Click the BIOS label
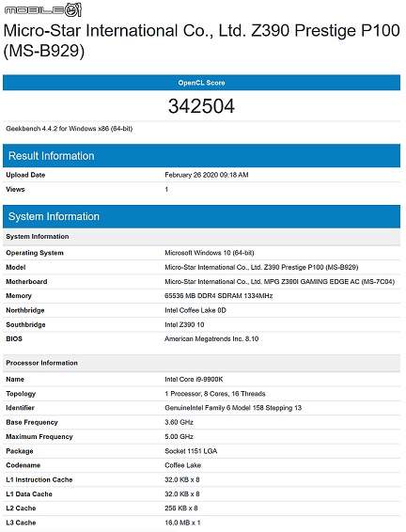The height and width of the screenshot is (532, 406). 14,339
